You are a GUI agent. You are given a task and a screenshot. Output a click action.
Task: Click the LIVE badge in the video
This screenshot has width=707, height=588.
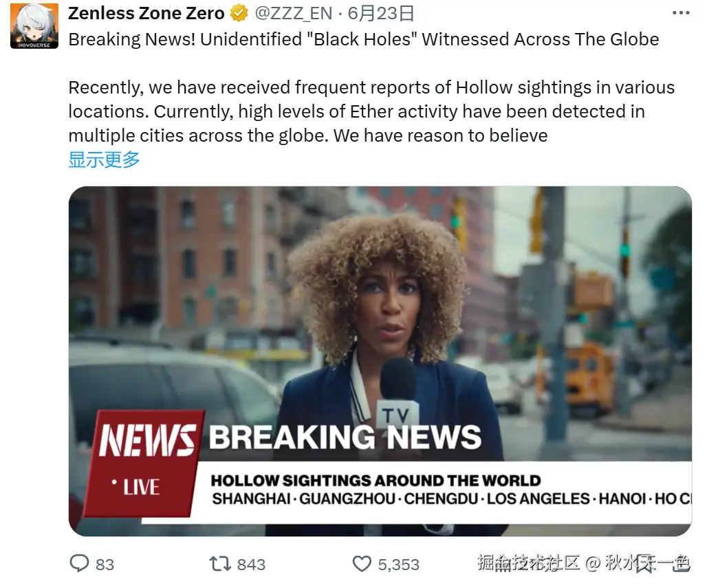[135, 488]
